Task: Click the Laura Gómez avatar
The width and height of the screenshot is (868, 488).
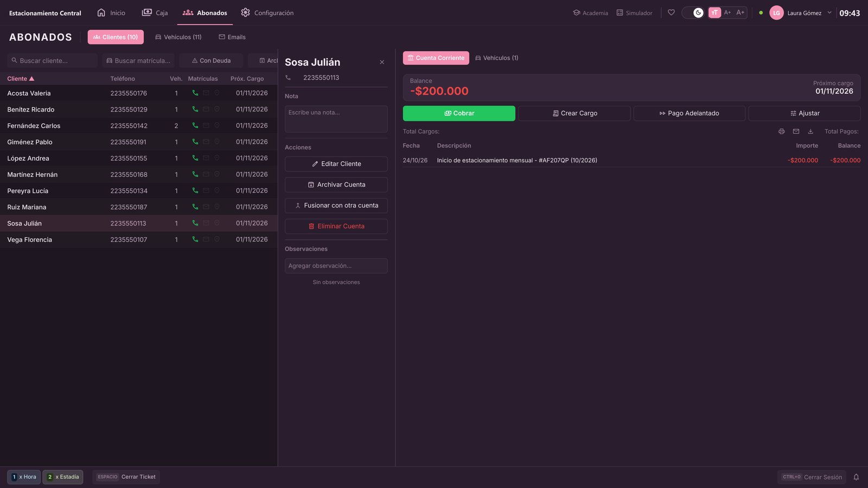Action: (x=776, y=13)
